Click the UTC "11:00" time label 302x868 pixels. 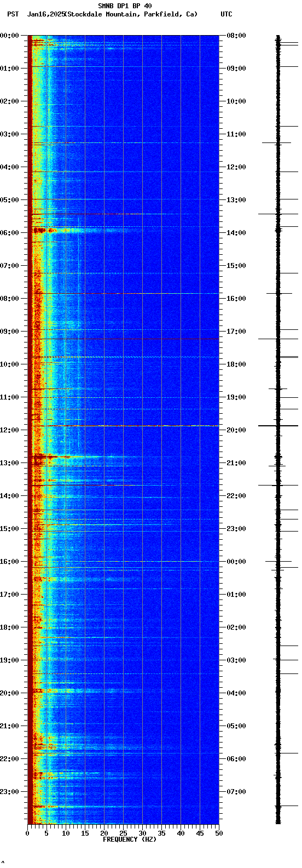236,134
